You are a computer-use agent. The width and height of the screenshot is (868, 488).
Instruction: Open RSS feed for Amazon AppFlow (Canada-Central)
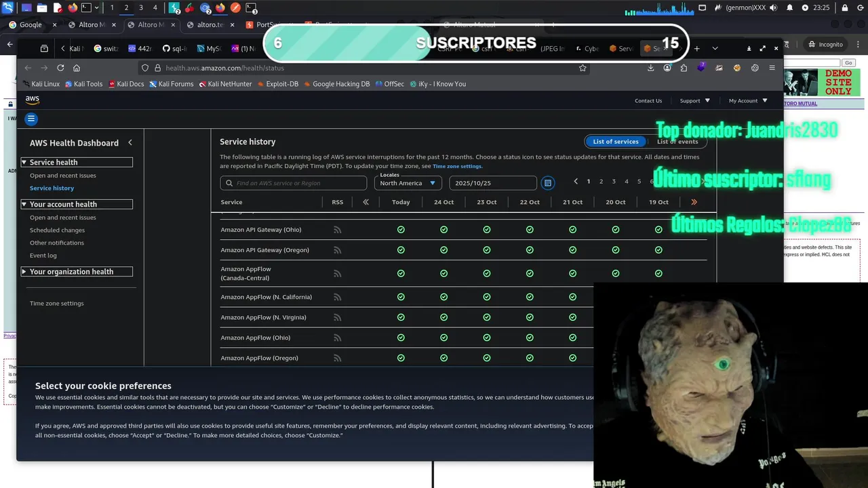pyautogui.click(x=337, y=274)
